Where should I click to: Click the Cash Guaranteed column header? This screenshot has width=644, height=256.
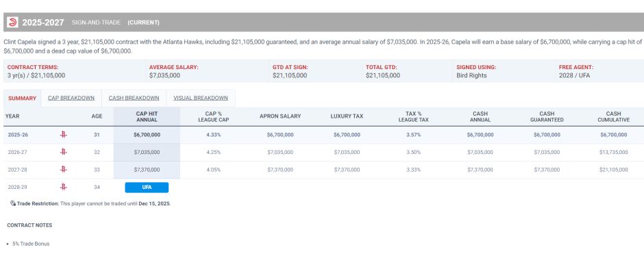(x=547, y=116)
